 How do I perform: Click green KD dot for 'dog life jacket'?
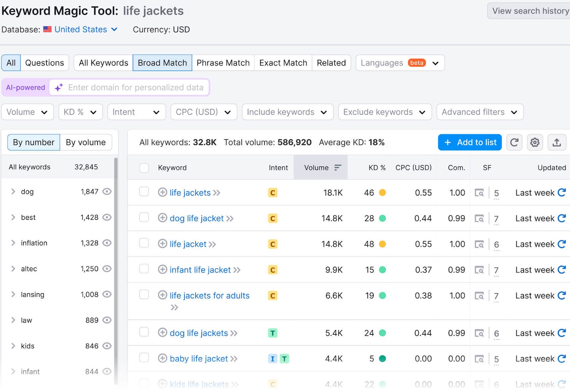click(382, 218)
